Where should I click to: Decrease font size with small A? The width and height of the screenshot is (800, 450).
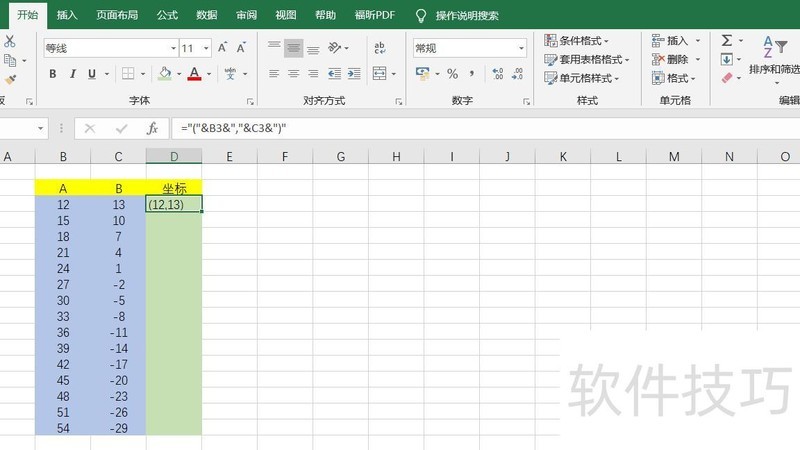(241, 48)
